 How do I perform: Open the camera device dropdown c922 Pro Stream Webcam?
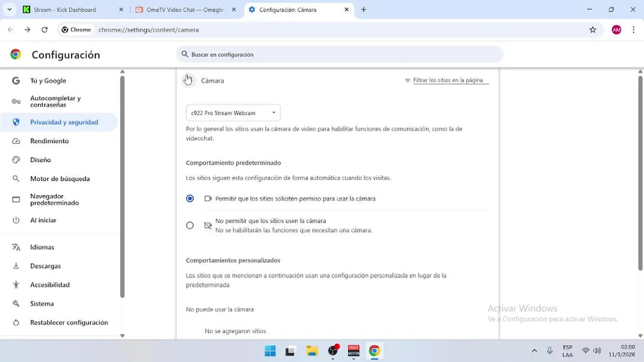(233, 113)
